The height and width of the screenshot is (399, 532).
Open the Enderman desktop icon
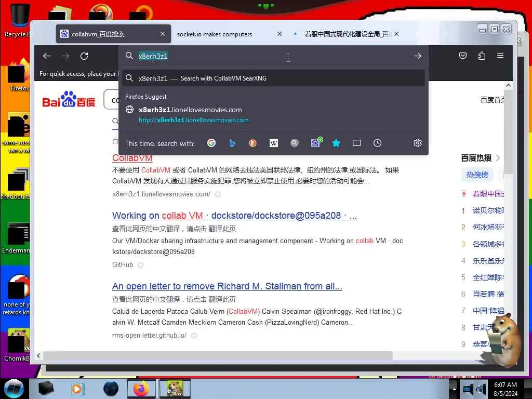16,238
